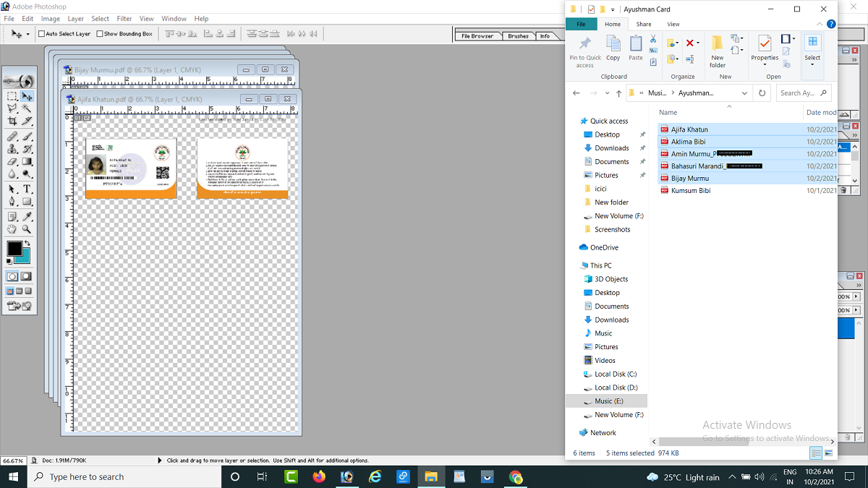Select the Magic Wand tool
The width and height of the screenshot is (868, 488).
click(27, 108)
